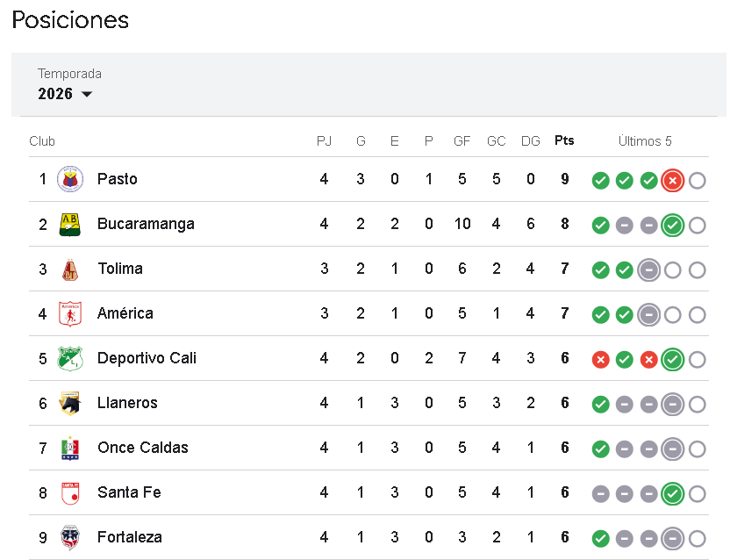
Task: Click the Pasto club crest icon
Action: click(70, 179)
